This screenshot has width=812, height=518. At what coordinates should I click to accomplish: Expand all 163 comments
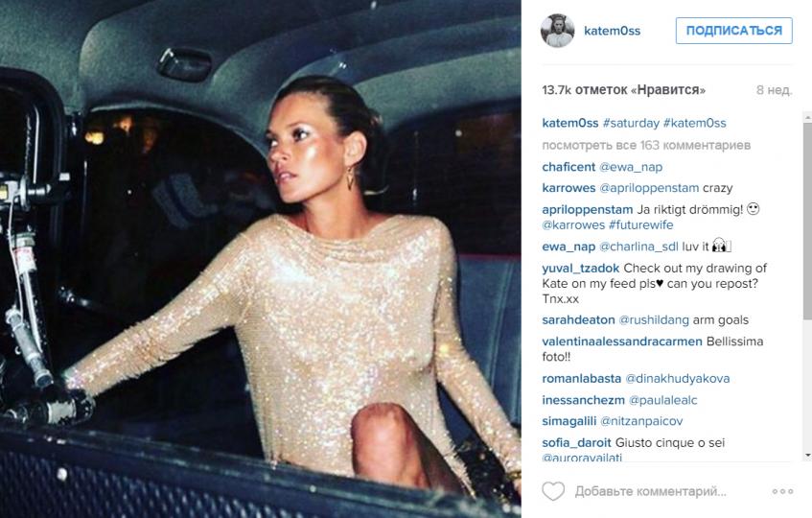click(x=646, y=145)
